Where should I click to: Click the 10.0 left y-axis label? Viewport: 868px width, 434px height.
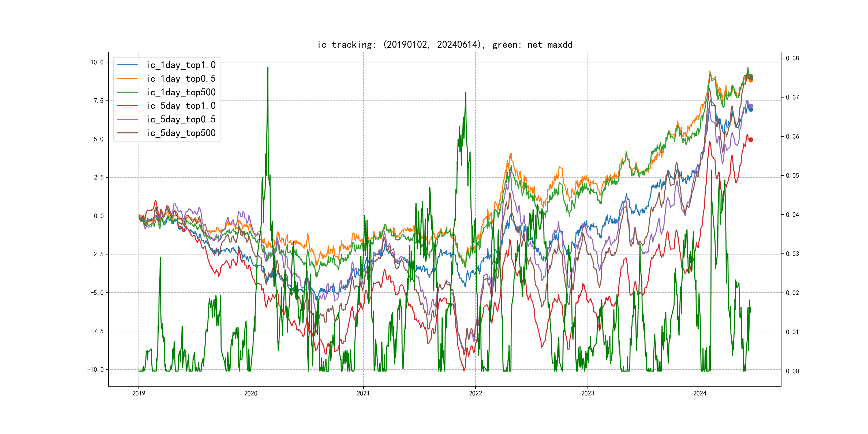[97, 62]
